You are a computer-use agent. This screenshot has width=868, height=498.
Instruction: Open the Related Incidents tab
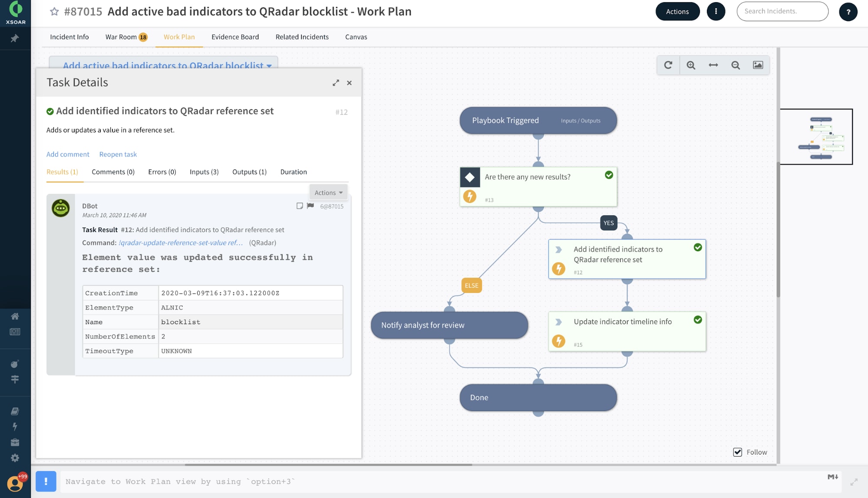[302, 37]
